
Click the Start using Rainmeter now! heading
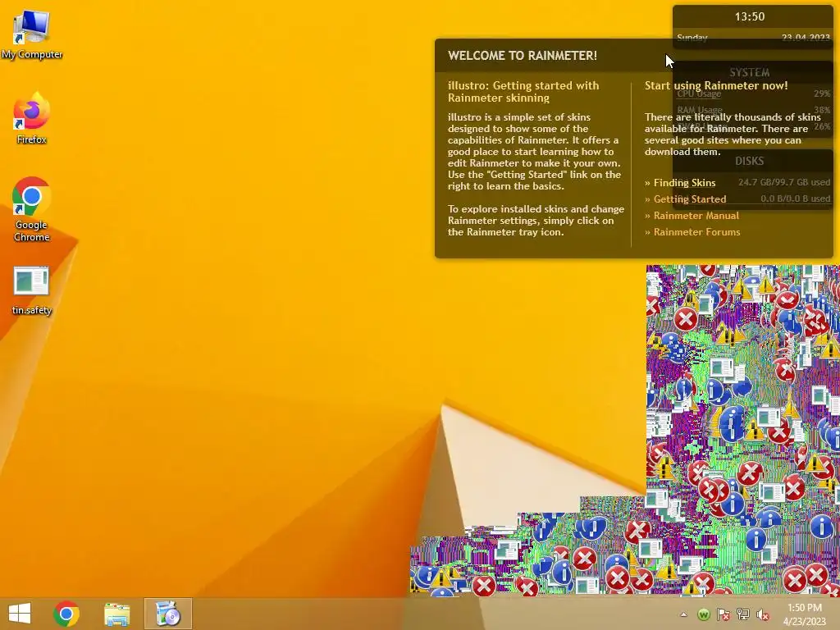[716, 85]
